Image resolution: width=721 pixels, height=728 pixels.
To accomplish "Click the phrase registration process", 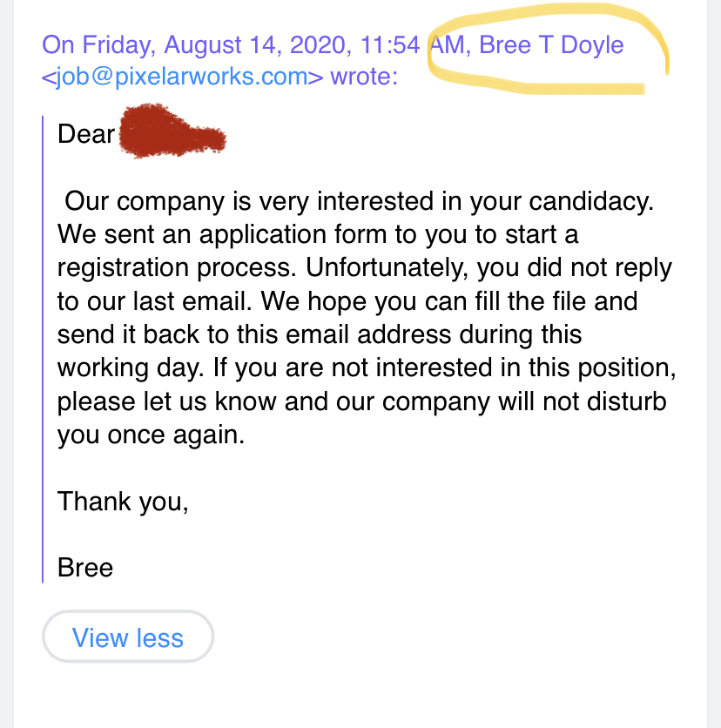I will point(177,268).
